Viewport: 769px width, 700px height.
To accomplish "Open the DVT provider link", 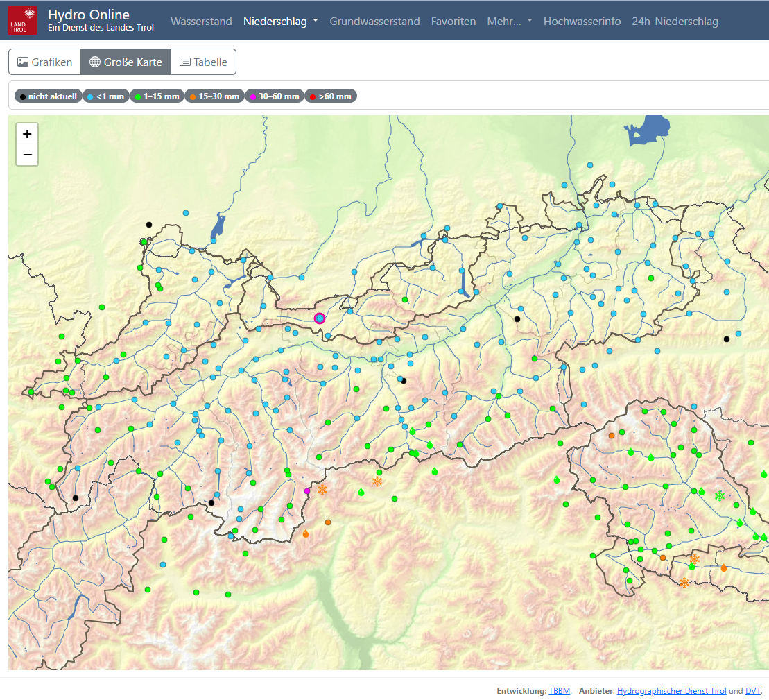I will (752, 691).
